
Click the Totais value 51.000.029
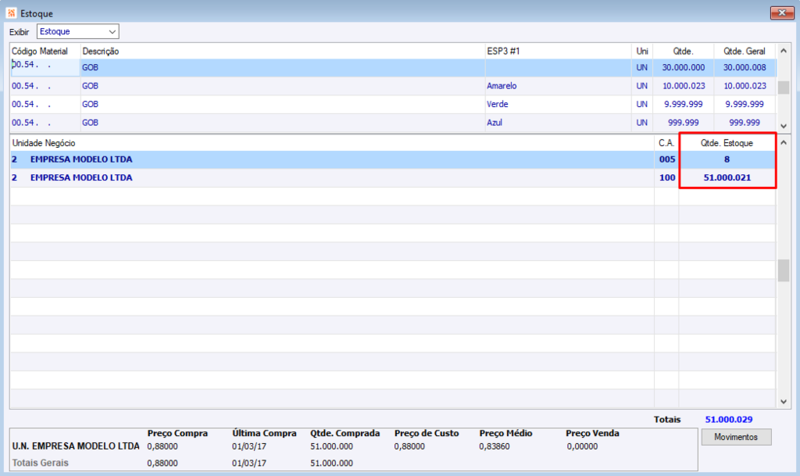tap(729, 419)
